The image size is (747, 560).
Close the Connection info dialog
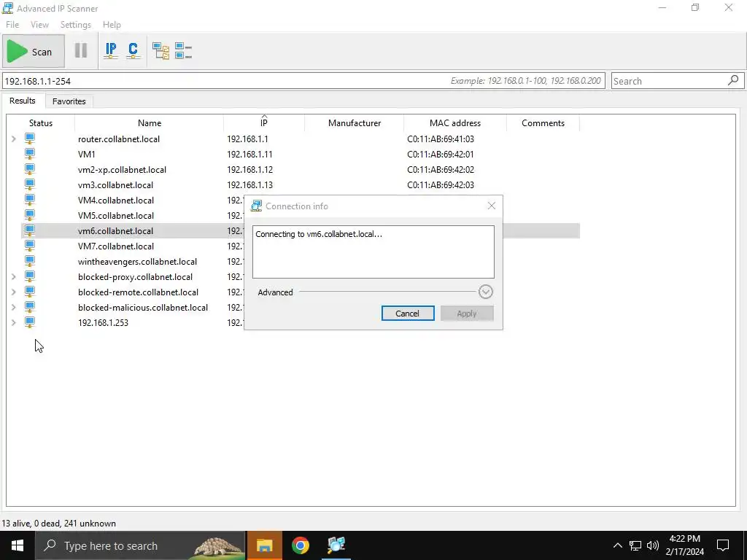coord(492,206)
